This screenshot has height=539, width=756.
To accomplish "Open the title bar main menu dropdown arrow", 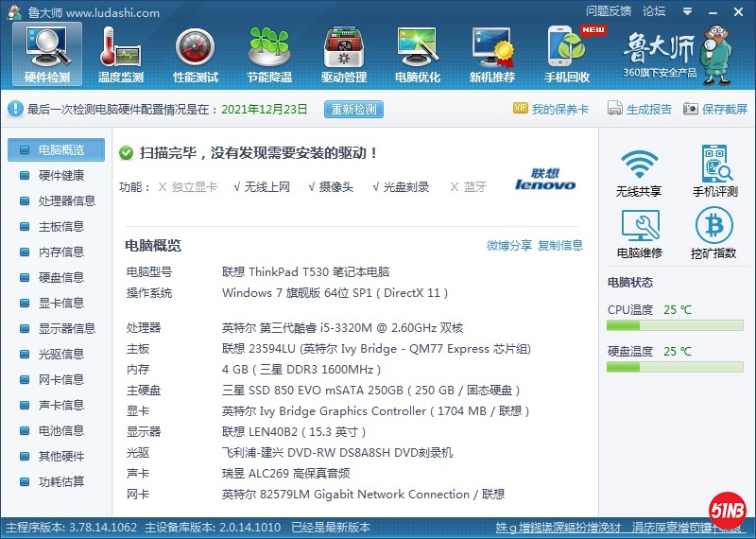I will 685,11.
